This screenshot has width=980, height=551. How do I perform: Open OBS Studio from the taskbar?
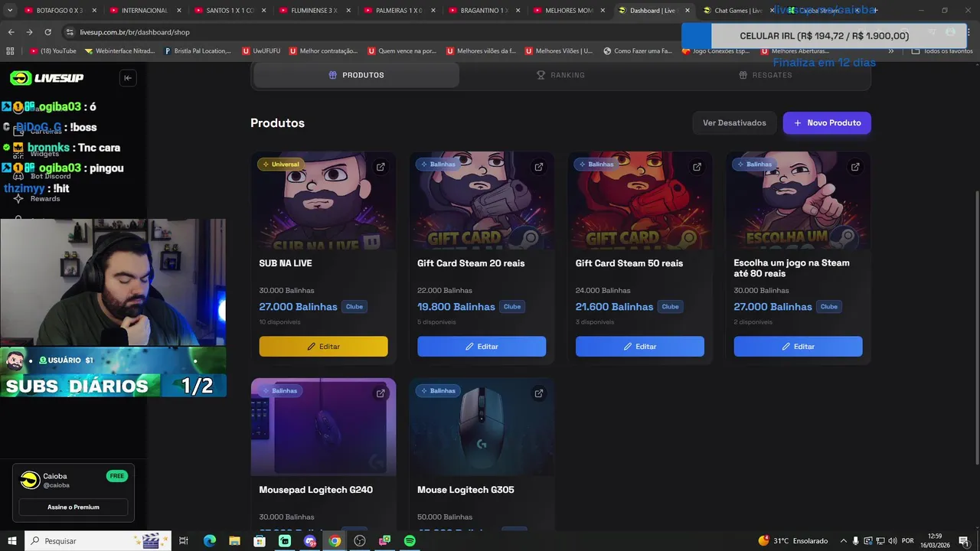pos(360,541)
